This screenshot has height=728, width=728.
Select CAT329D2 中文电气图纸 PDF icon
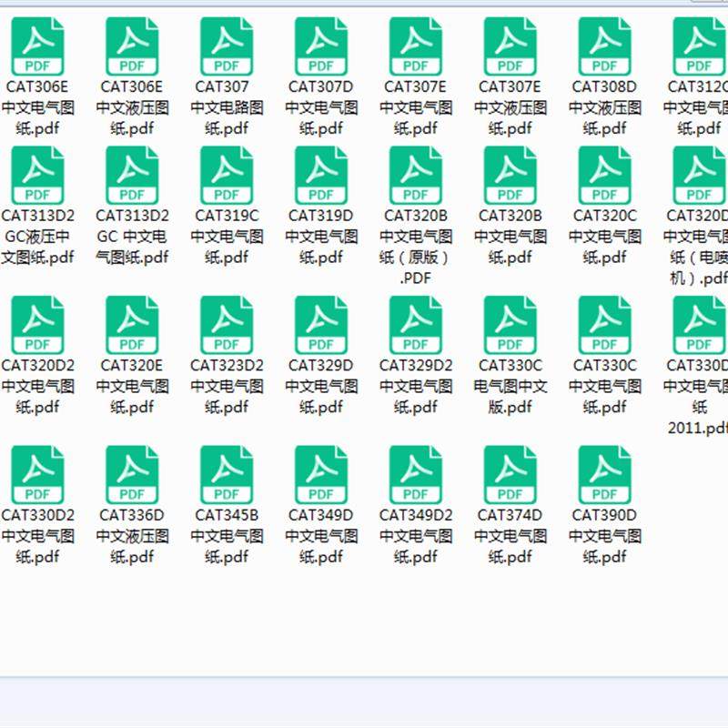pyautogui.click(x=416, y=325)
